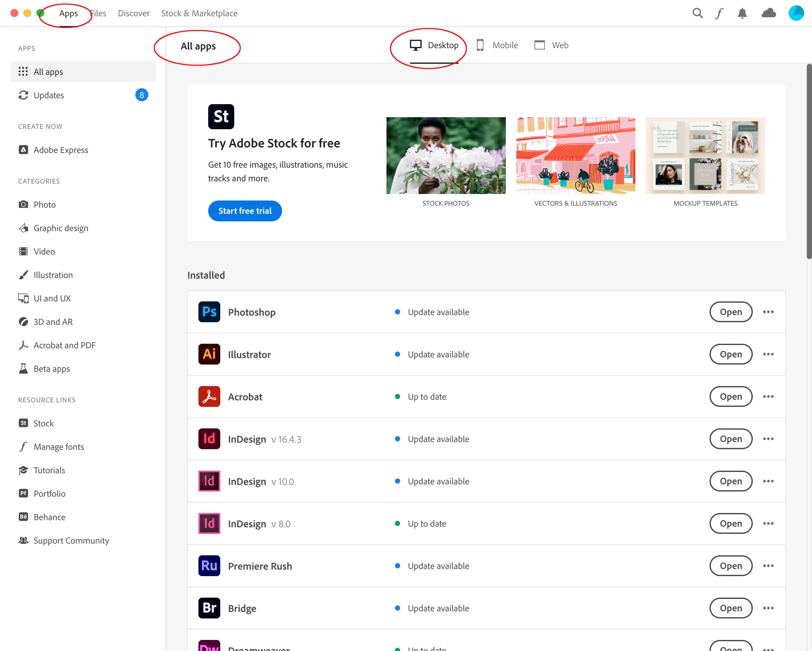This screenshot has width=812, height=651.
Task: Click the Premiere Rush Ru icon
Action: click(209, 566)
